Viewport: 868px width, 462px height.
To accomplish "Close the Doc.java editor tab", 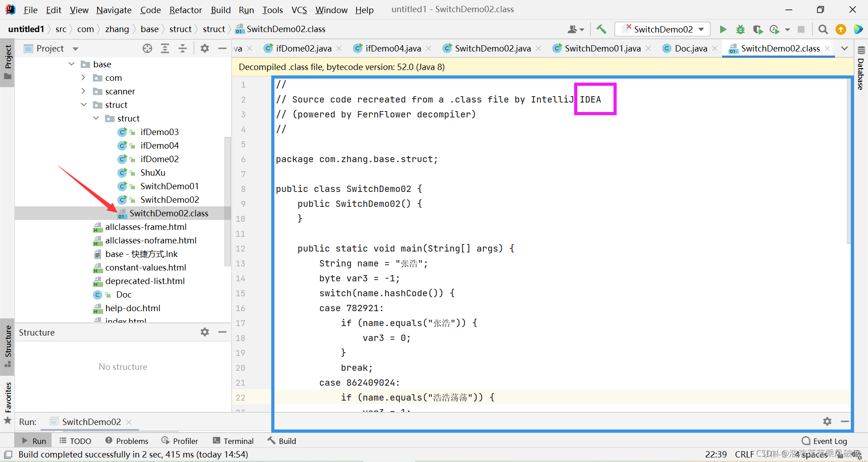I will click(715, 48).
